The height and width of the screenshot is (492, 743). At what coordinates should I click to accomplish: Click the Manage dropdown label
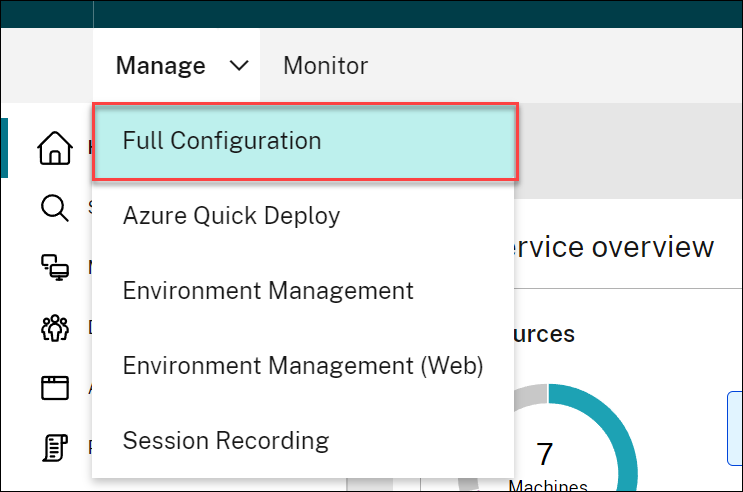point(161,67)
